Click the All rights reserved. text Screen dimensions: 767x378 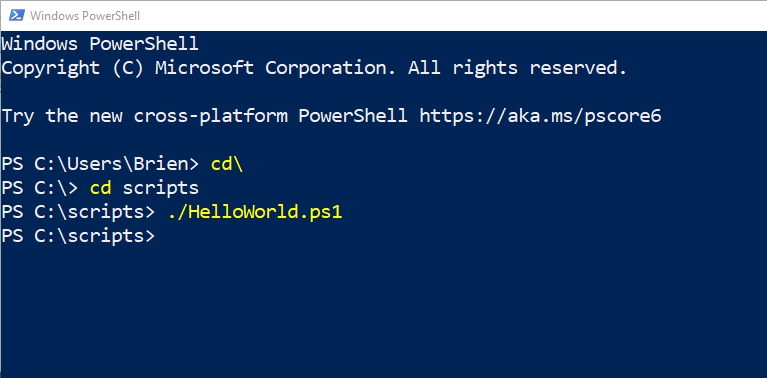518,68
